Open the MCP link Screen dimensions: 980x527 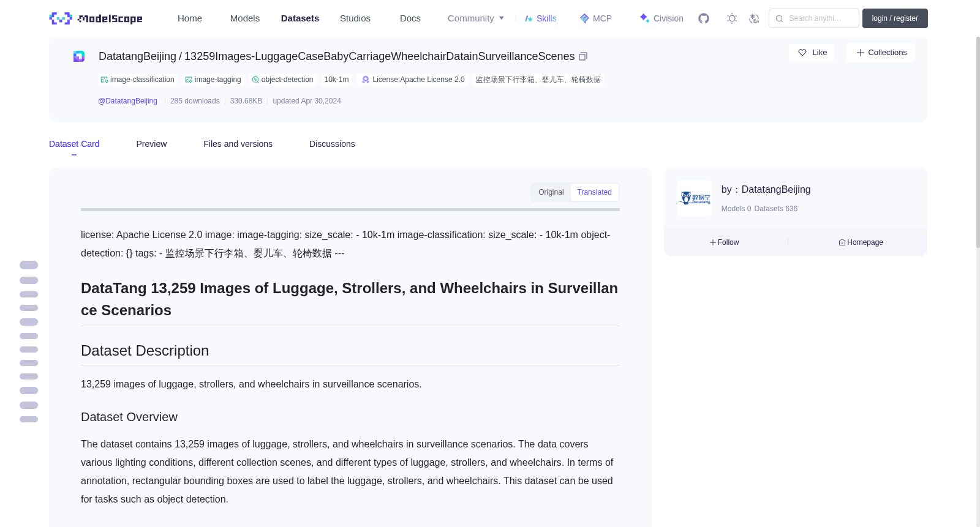tap(595, 18)
